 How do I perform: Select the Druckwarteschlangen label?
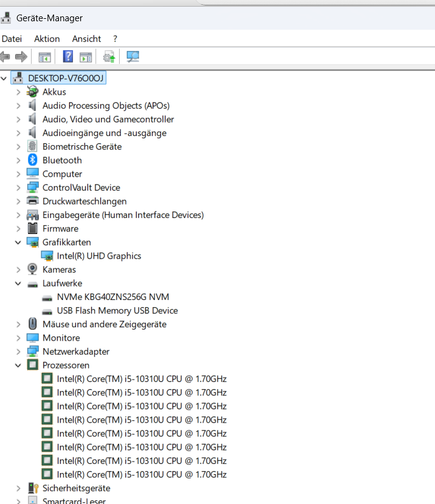pyautogui.click(x=84, y=201)
